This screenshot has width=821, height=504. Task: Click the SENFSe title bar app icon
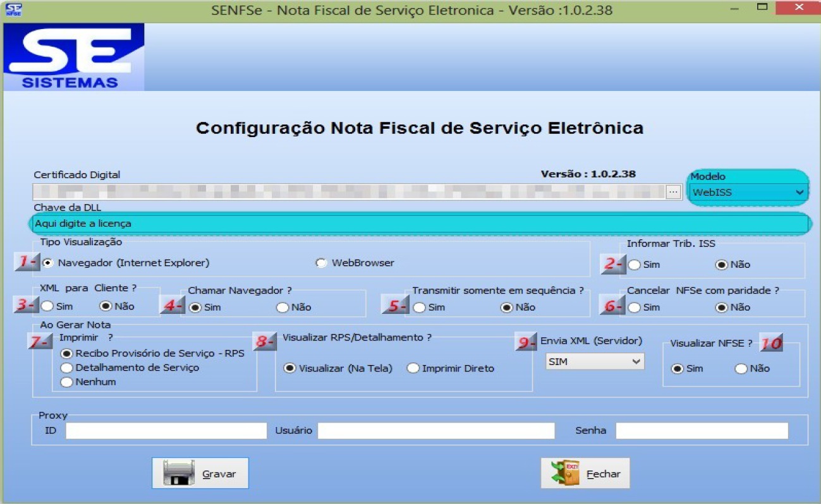pos(13,9)
